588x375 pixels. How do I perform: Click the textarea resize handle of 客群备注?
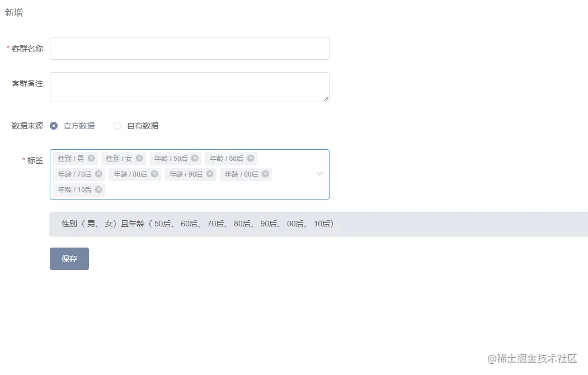click(326, 98)
